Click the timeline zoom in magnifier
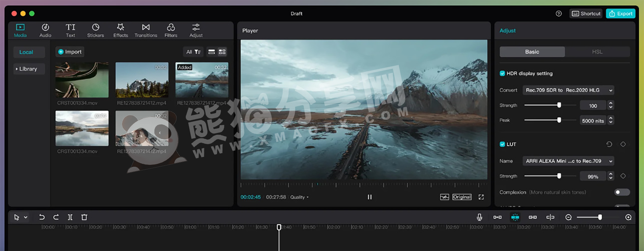The width and height of the screenshot is (644, 251). (628, 217)
